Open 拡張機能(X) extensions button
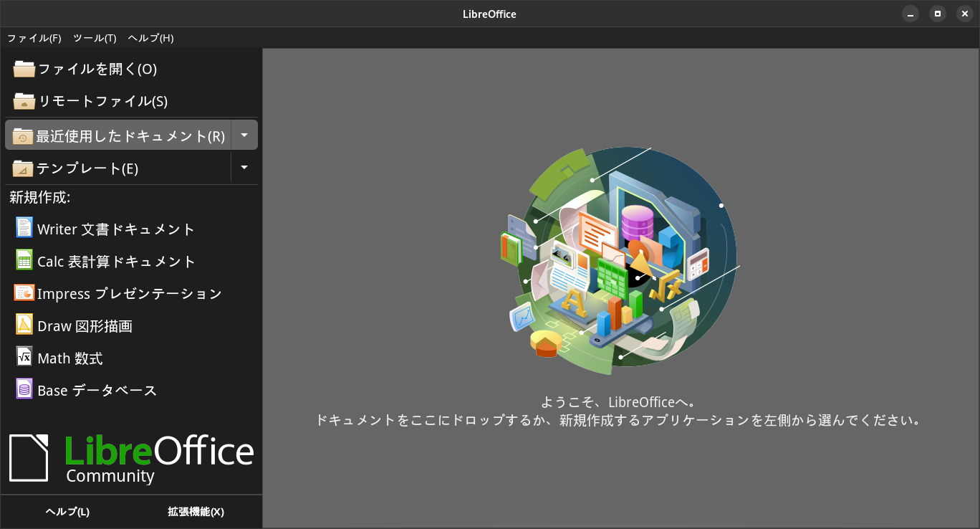 coord(196,512)
